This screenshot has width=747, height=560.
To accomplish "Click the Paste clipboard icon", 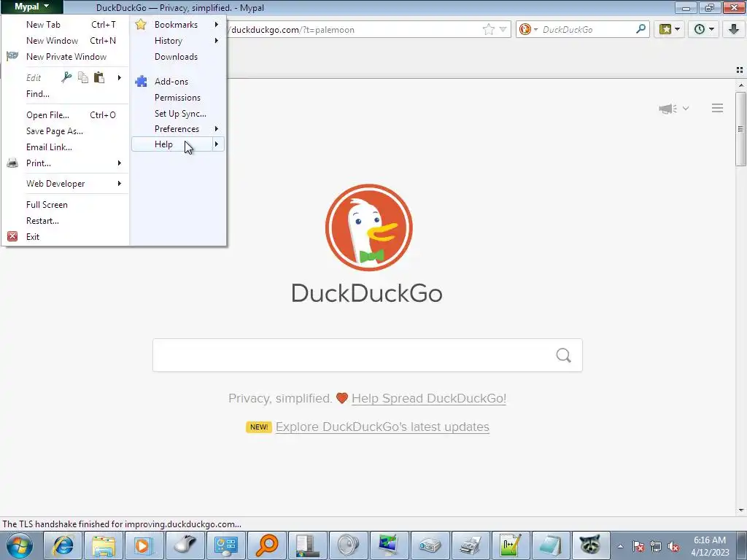I will pos(99,77).
